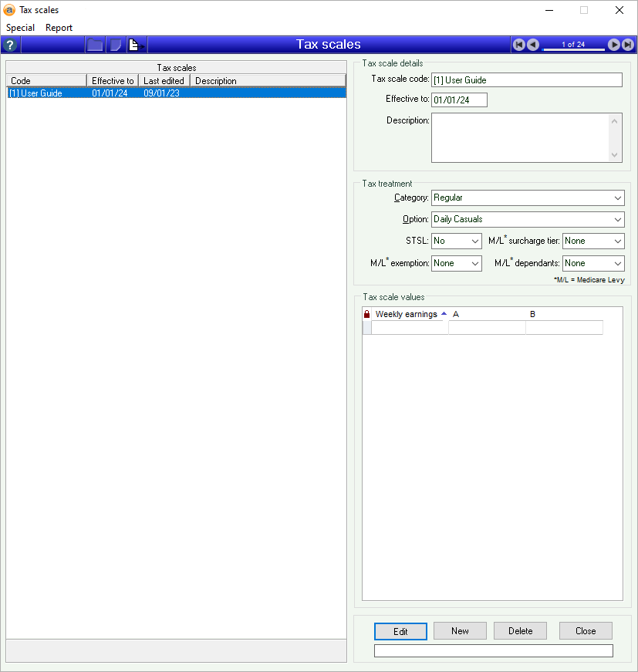This screenshot has width=638, height=672.
Task: Click the white document icon in toolbar
Action: click(134, 45)
